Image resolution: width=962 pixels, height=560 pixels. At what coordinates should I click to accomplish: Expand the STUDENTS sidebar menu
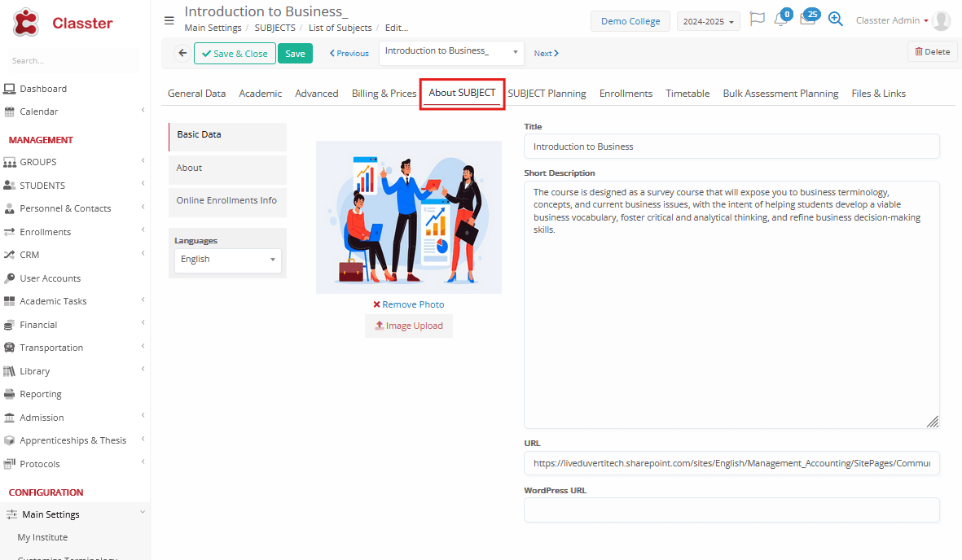tap(75, 186)
